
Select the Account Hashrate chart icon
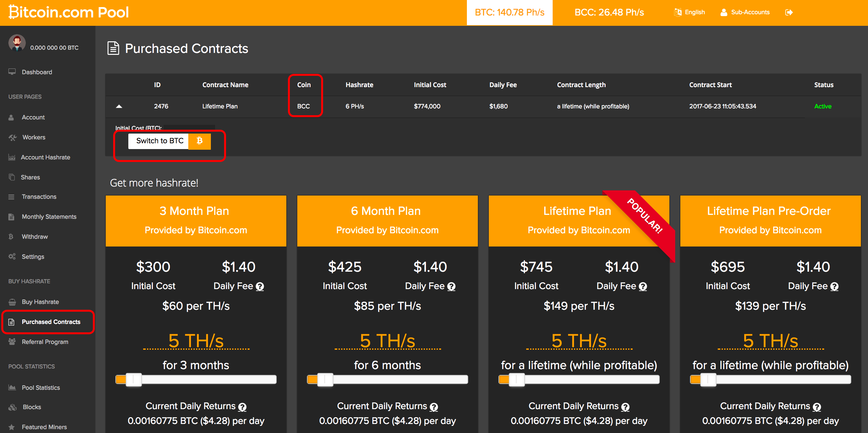coord(46,157)
